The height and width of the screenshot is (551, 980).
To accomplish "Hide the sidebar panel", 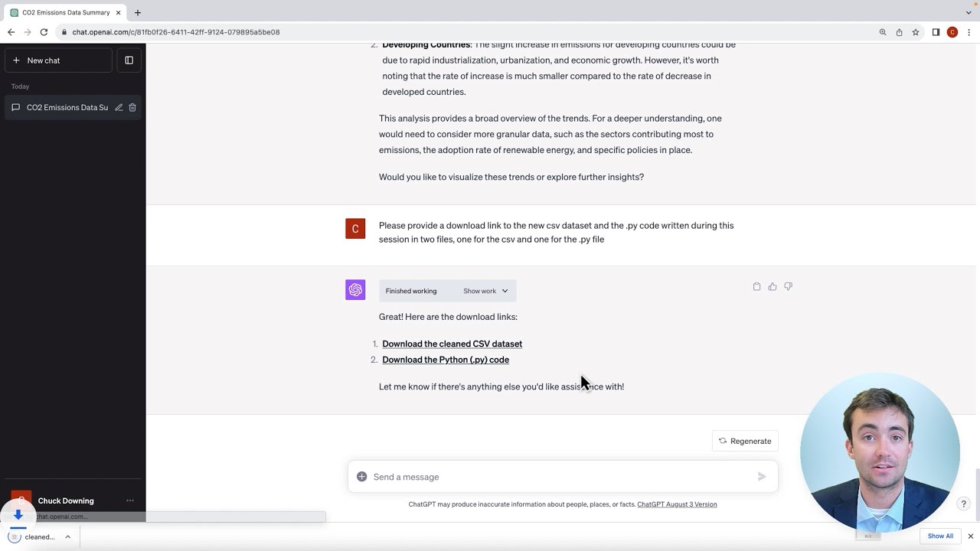I will tap(129, 60).
